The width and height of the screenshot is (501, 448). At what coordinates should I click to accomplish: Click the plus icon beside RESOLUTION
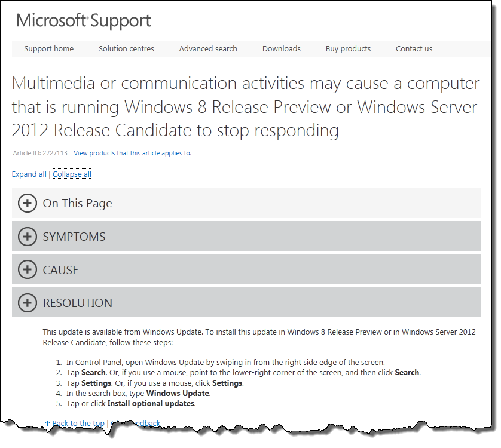click(x=28, y=303)
